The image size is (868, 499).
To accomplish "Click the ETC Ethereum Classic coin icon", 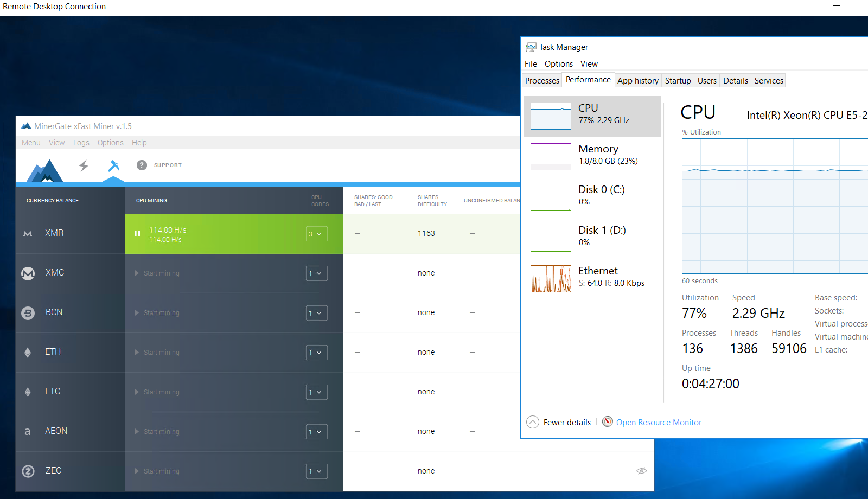I will [x=28, y=392].
